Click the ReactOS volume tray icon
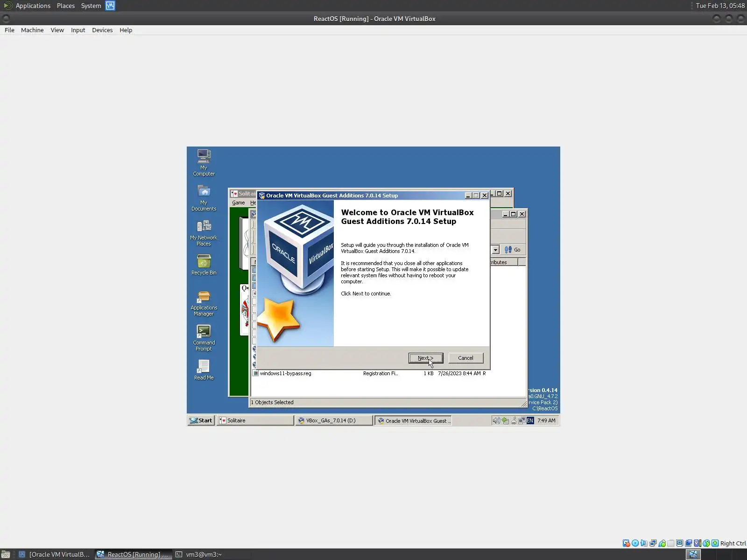The image size is (747, 560). [496, 420]
